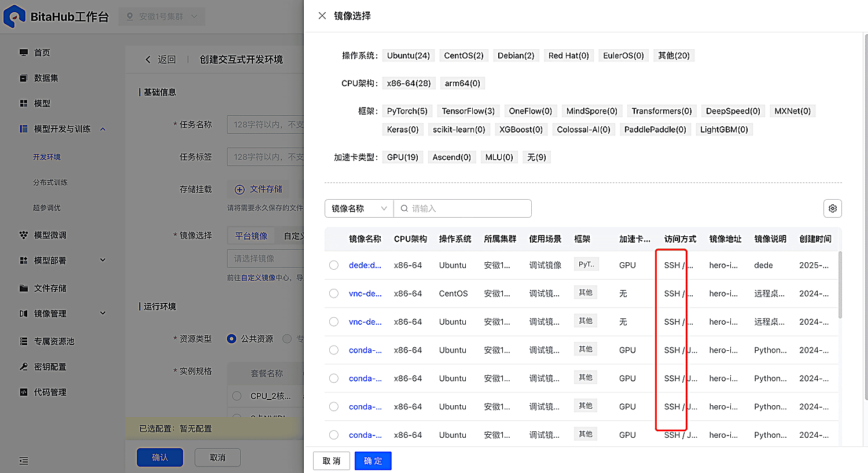Click 取 消 in the image panel

332,461
